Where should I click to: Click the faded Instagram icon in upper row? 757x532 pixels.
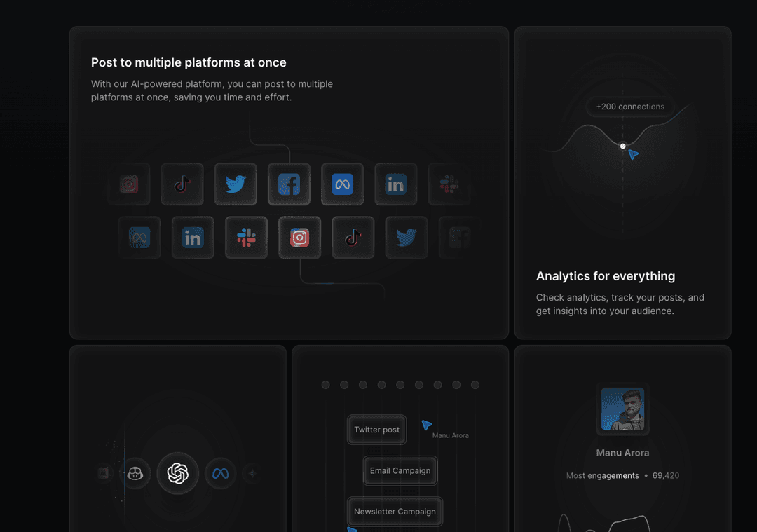point(129,184)
